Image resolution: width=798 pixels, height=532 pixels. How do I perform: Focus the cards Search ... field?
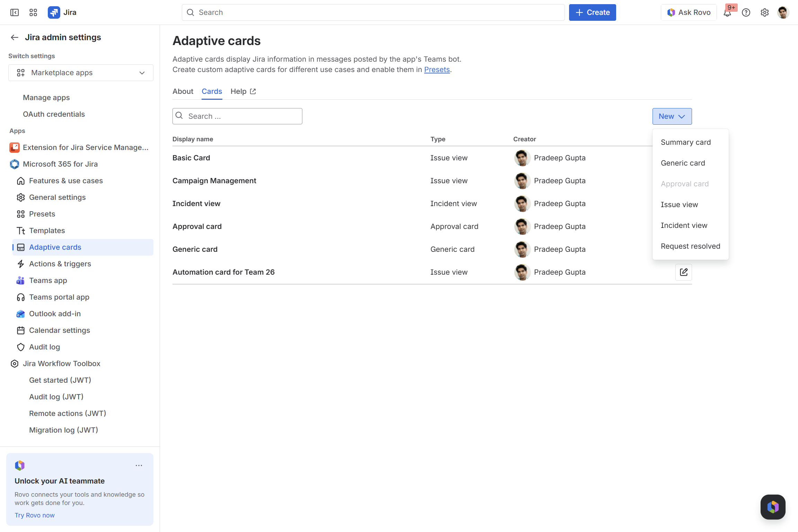click(x=237, y=116)
